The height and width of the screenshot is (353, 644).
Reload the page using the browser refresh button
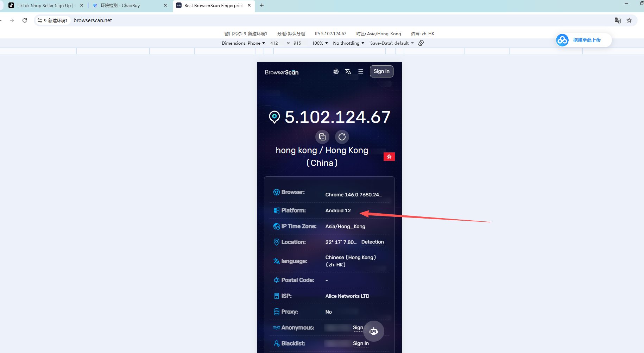25,20
